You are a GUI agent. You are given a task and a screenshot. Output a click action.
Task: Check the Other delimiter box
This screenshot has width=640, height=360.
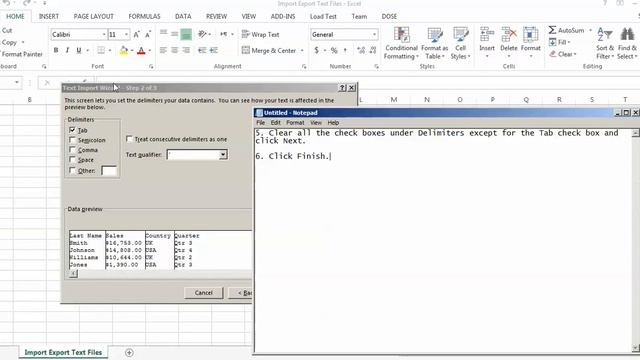pos(73,171)
